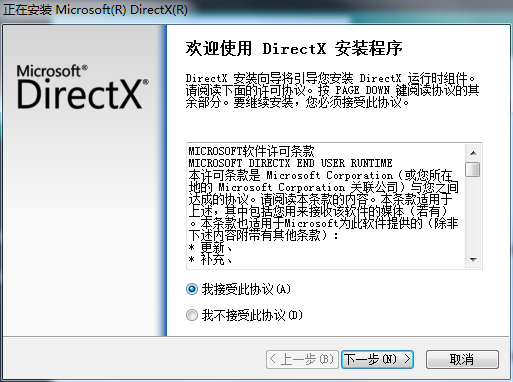Click the 我接受此协议(A) label text
Screen dimensions: 513x382
246,289
